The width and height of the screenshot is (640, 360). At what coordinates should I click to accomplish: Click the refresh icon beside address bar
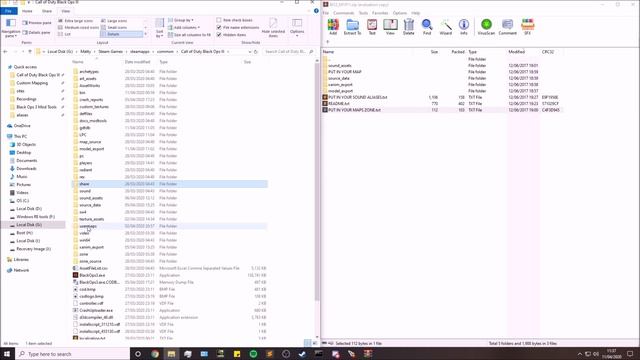[x=256, y=52]
